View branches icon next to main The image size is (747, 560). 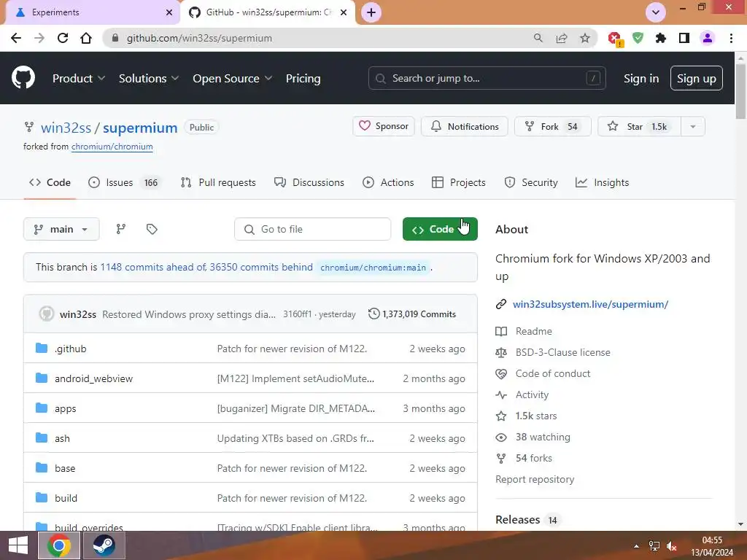click(121, 229)
